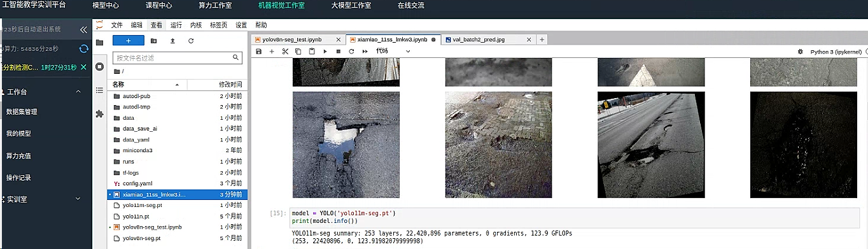Image resolution: width=868 pixels, height=249 pixels.
Task: Restart the kernel
Action: point(351,51)
